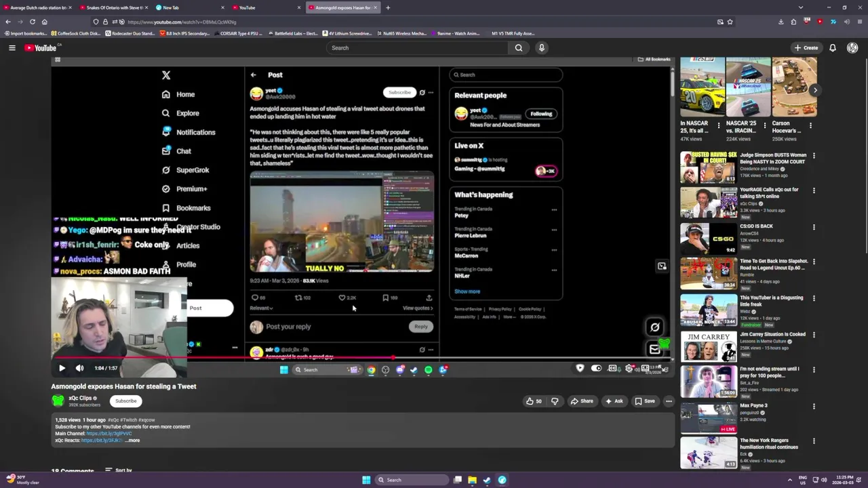This screenshot has height=488, width=868.
Task: Show next suggestions with the right arrow
Action: pyautogui.click(x=815, y=90)
